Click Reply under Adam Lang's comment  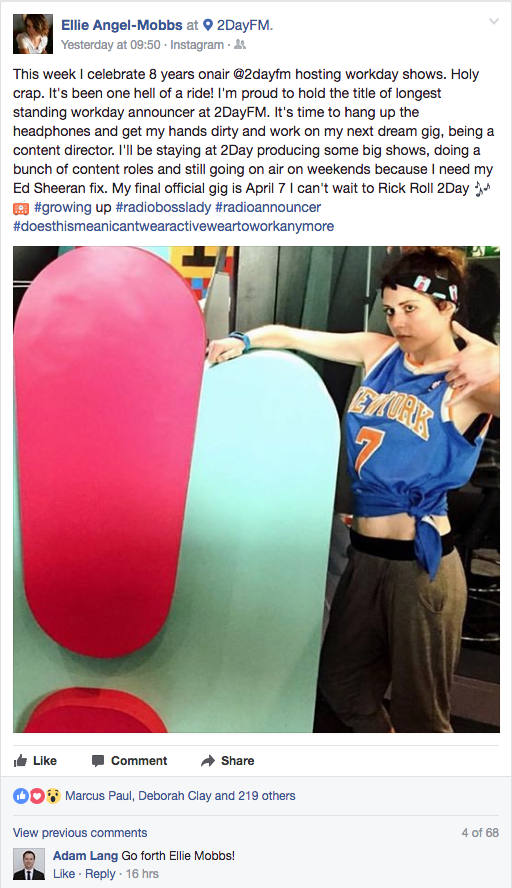100,874
